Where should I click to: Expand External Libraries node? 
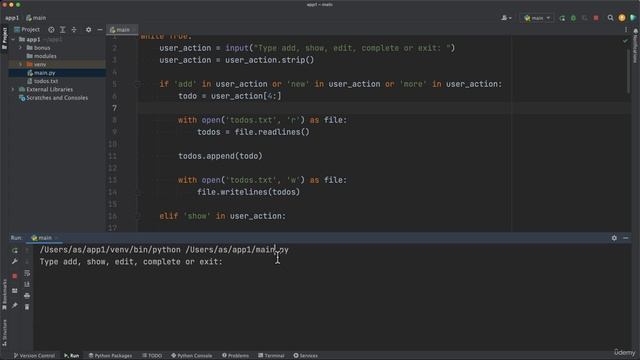[13, 89]
